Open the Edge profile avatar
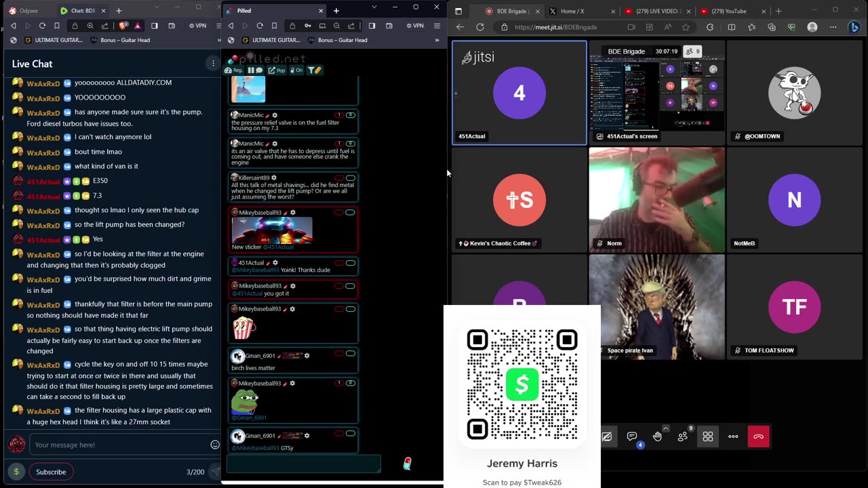This screenshot has width=868, height=488. [x=812, y=27]
